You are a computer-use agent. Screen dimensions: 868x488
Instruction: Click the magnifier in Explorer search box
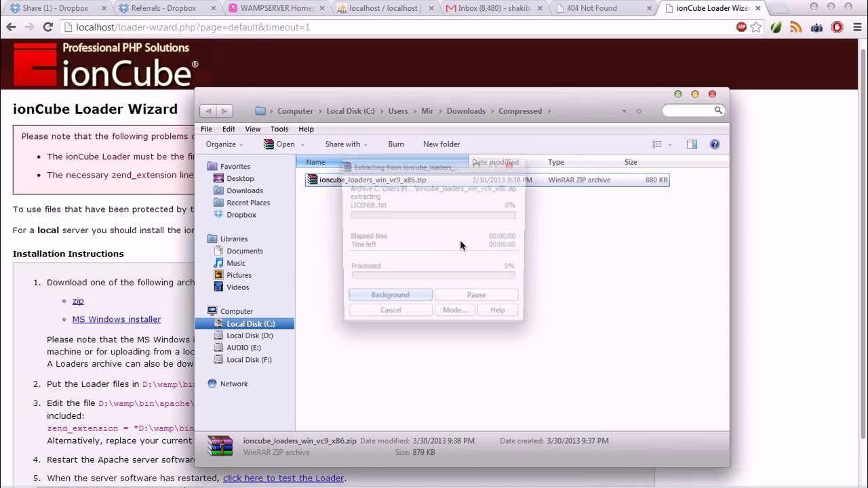[717, 110]
